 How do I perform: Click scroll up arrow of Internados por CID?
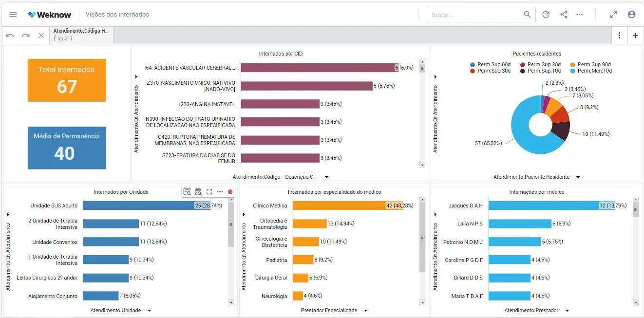click(422, 62)
